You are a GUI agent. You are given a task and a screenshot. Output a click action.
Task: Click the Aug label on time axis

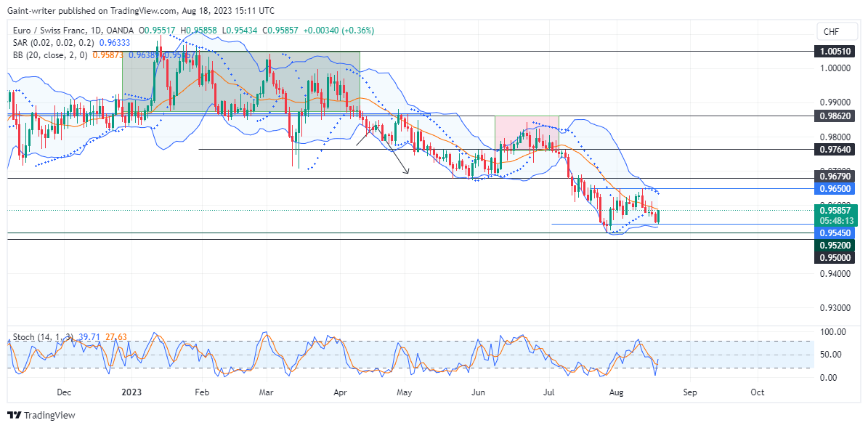tap(615, 392)
